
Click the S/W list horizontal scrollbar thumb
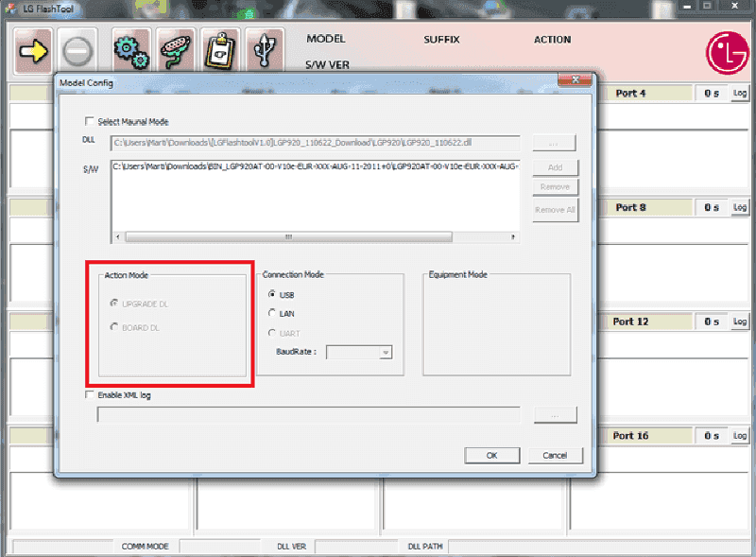pyautogui.click(x=289, y=237)
